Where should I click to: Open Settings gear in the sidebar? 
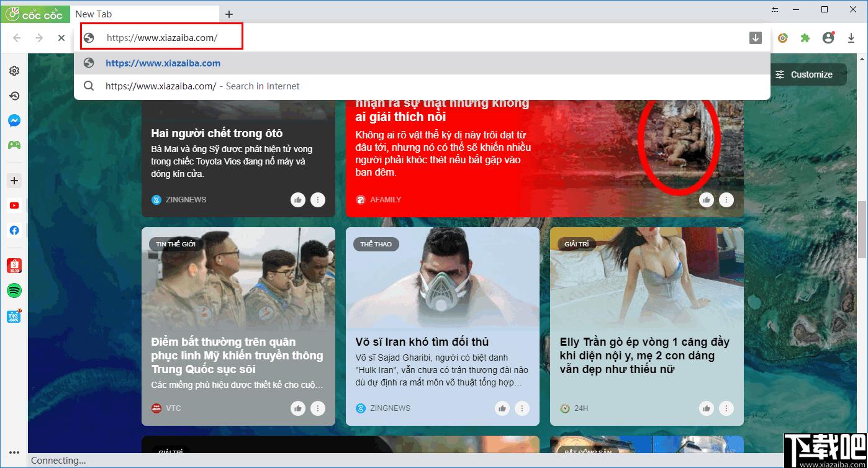click(14, 71)
